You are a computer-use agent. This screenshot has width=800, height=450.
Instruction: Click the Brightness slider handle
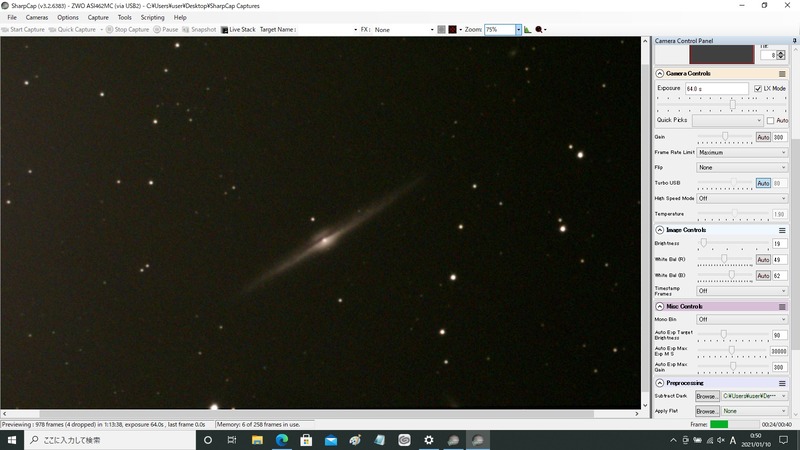(704, 243)
